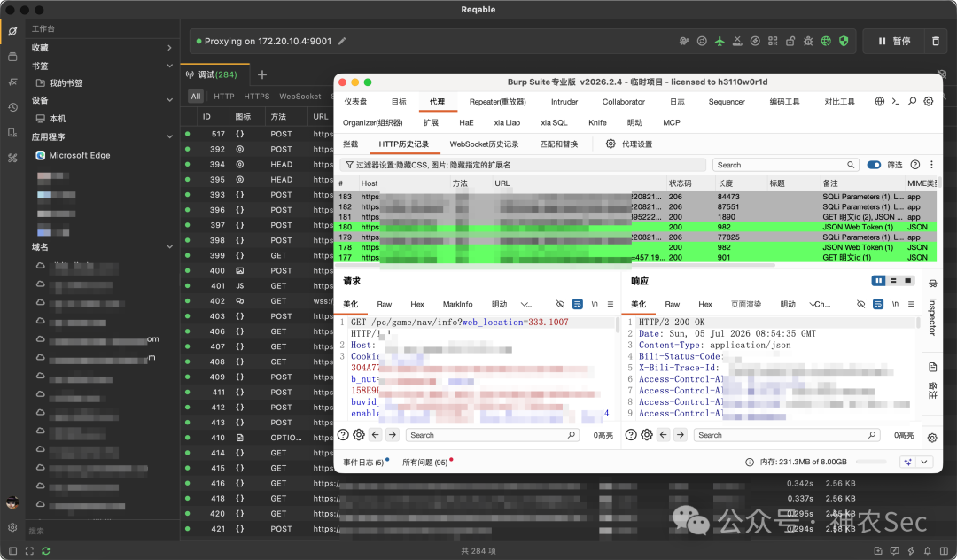Open the Inspector side panel
Image resolution: width=957 pixels, height=560 pixels.
tap(932, 315)
